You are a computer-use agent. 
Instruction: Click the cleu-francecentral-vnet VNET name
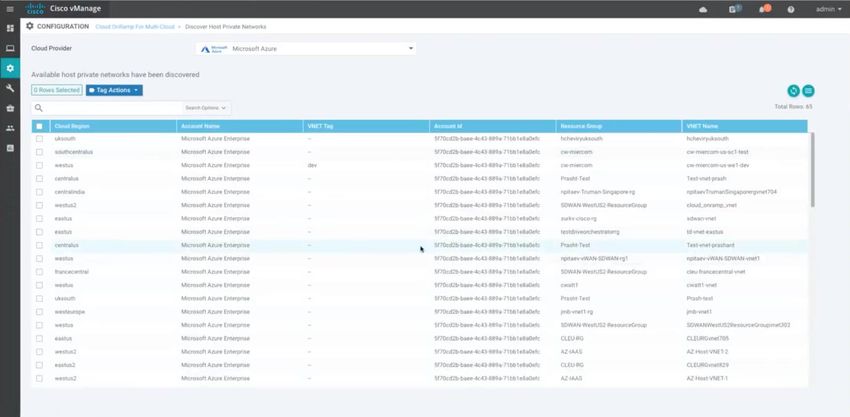pyautogui.click(x=716, y=272)
